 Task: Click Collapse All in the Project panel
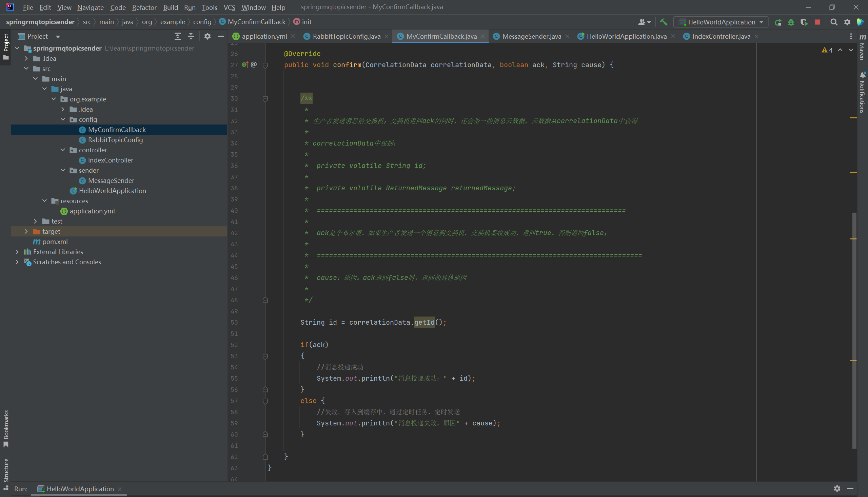(191, 36)
